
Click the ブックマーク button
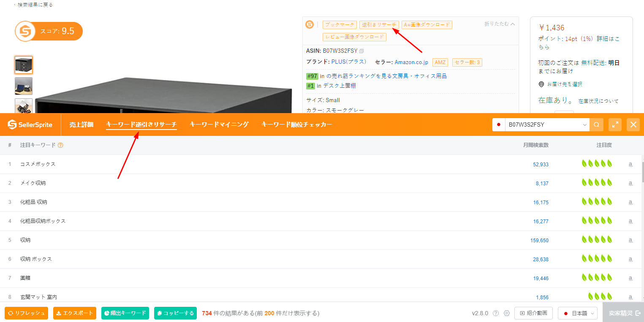pos(340,25)
